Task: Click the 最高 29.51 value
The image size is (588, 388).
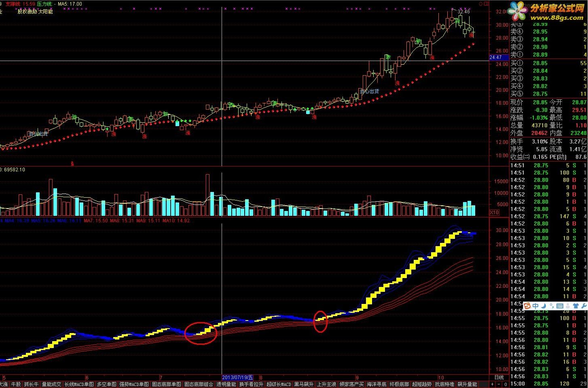Action: (x=579, y=110)
